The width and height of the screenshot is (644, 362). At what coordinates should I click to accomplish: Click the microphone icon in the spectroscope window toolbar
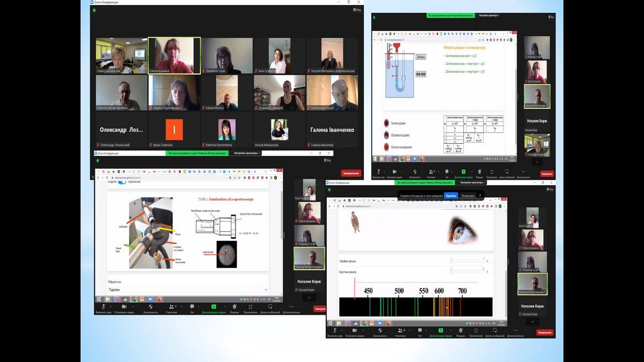pyautogui.click(x=102, y=307)
